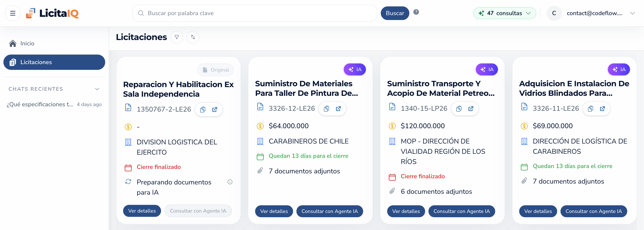The height and width of the screenshot is (230, 644).
Task: Open external link icon on Vidrios Blindados card
Action: point(603,108)
